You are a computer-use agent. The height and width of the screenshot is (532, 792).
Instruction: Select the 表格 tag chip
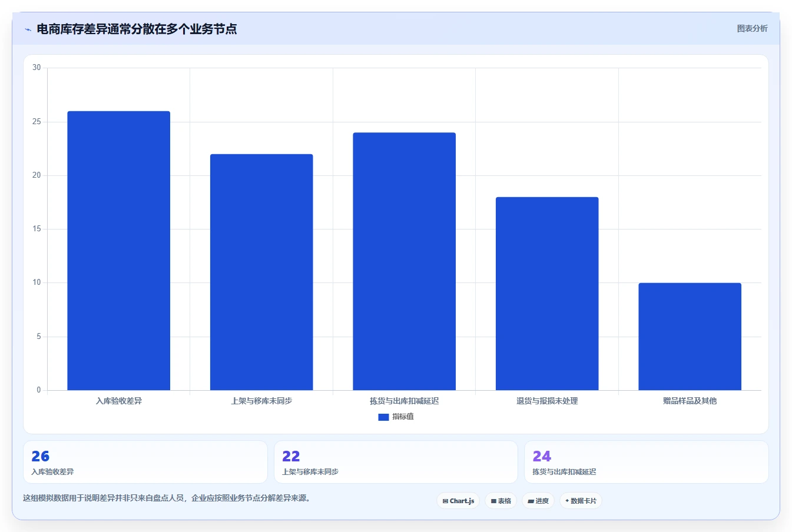501,501
